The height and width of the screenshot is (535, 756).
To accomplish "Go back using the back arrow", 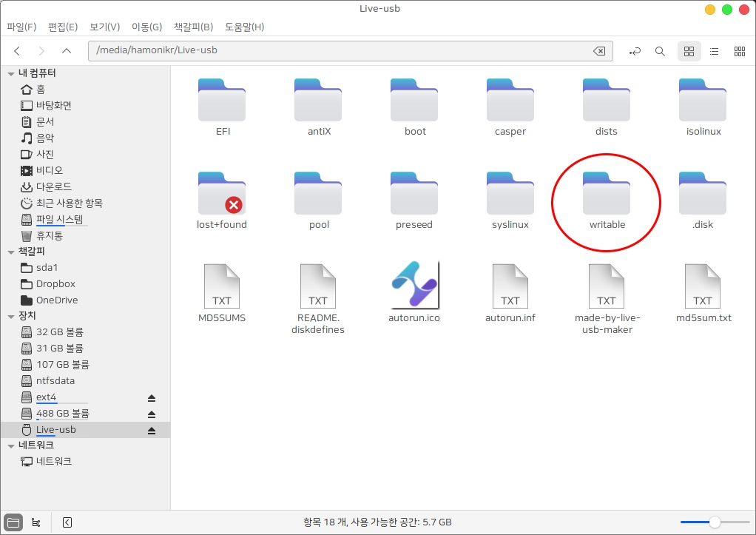I will click(17, 51).
